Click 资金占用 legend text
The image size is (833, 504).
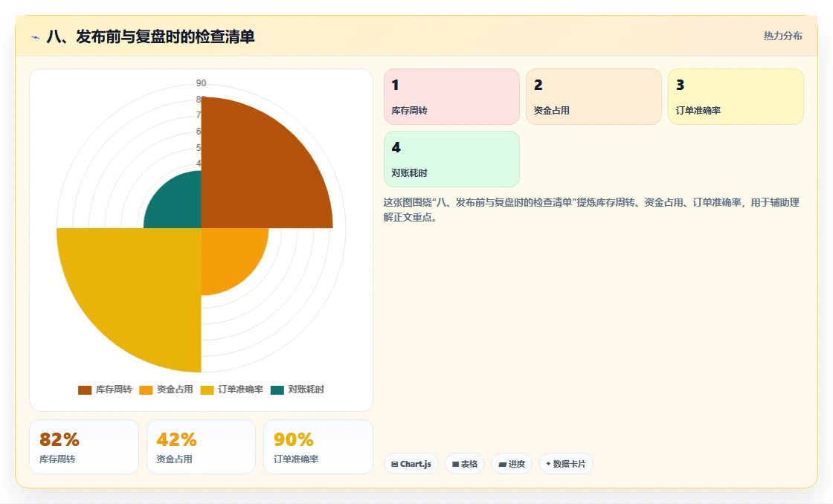[175, 390]
